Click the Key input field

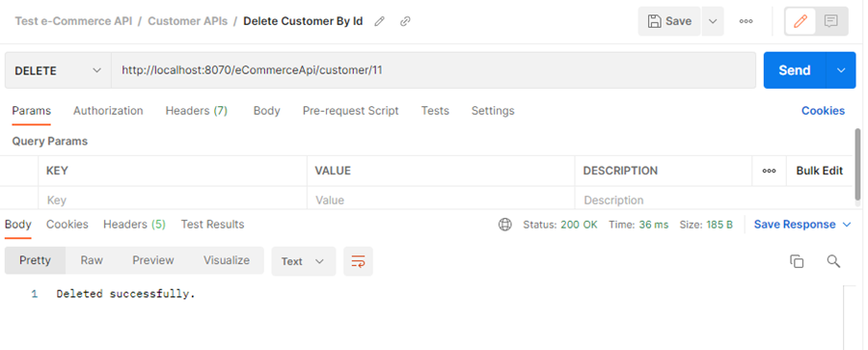coord(173,200)
